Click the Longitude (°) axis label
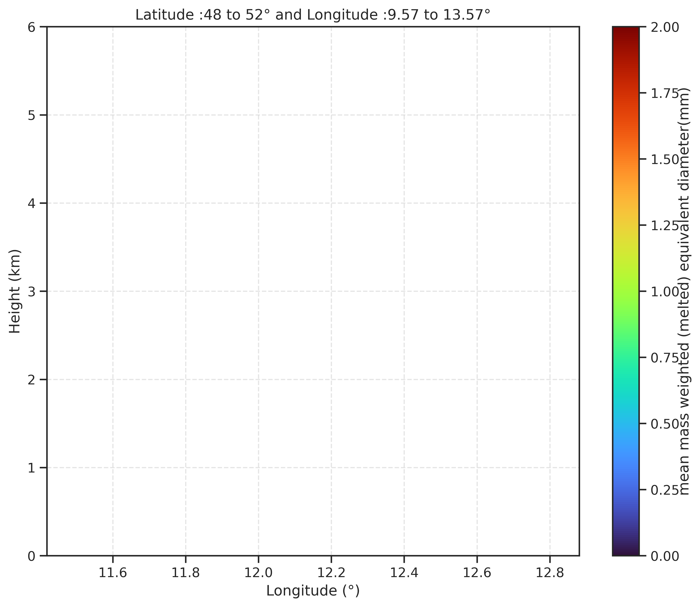This screenshot has height=607, width=700. coord(313,591)
